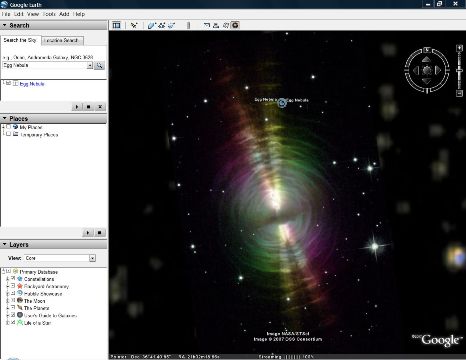The width and height of the screenshot is (466, 360).
Task: Toggle The Moon layer checkbox
Action: (x=13, y=300)
